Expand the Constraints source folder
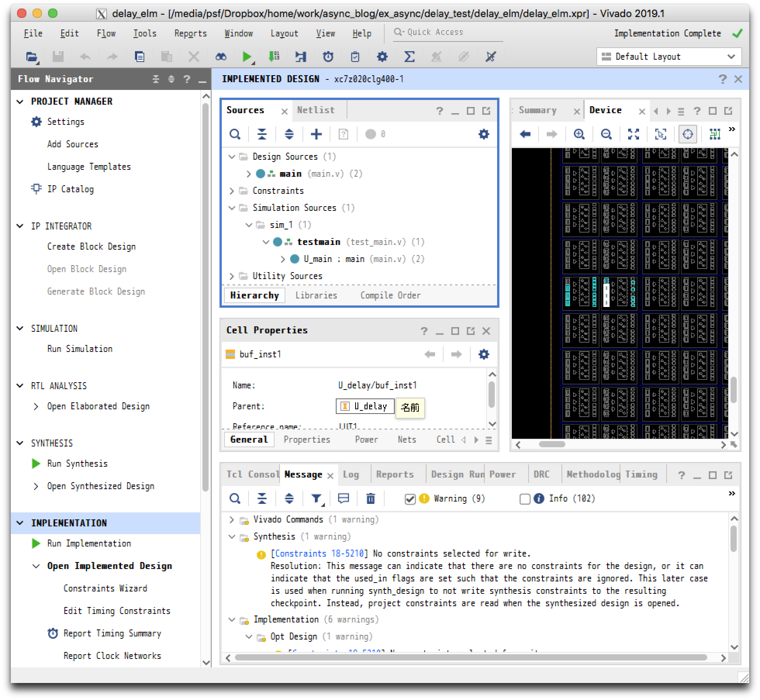760x700 pixels. point(232,191)
